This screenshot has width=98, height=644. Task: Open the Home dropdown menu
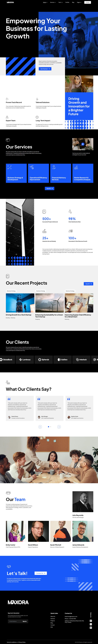tap(45, 2)
